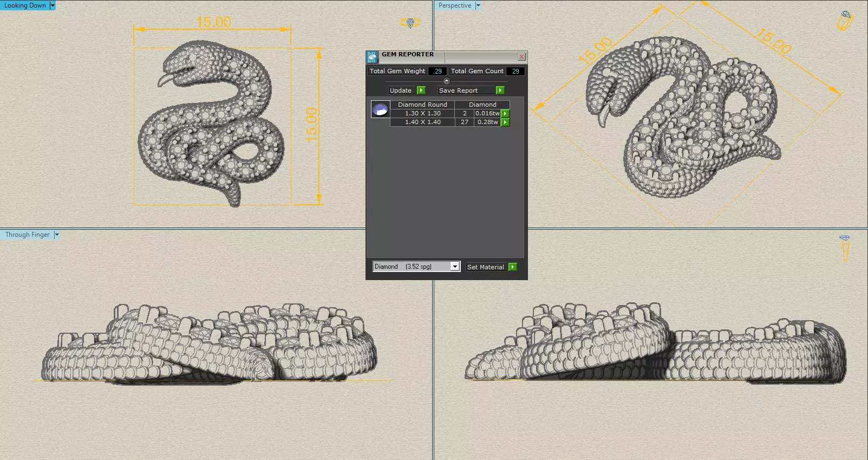Image resolution: width=868 pixels, height=460 pixels.
Task: Close the Gem Reporter window
Action: click(x=521, y=56)
